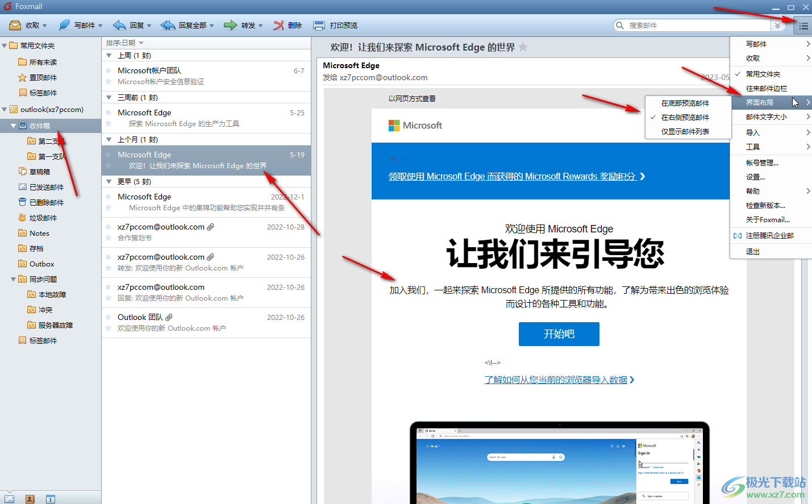Select the Notes folder
This screenshot has width=812, height=504.
pyautogui.click(x=39, y=233)
